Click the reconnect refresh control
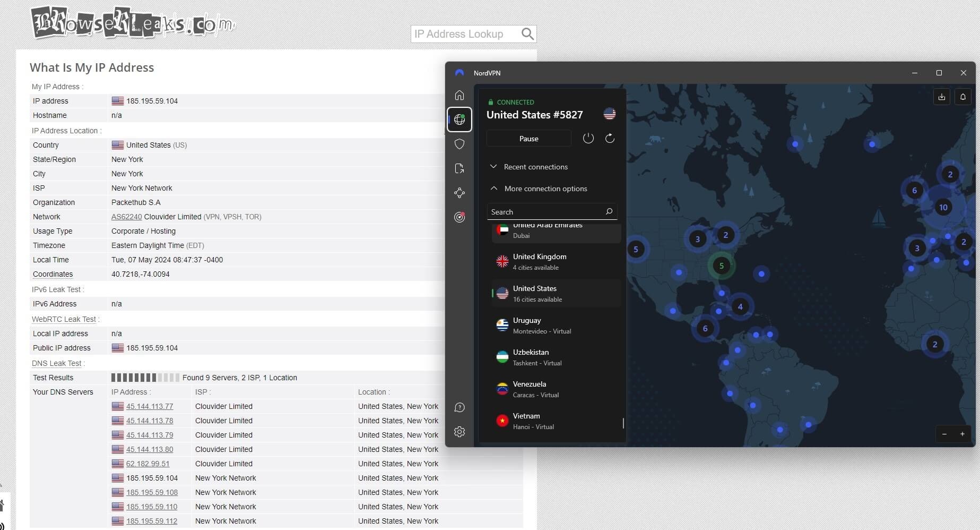Viewport: 980px width, 530px height. (x=610, y=138)
